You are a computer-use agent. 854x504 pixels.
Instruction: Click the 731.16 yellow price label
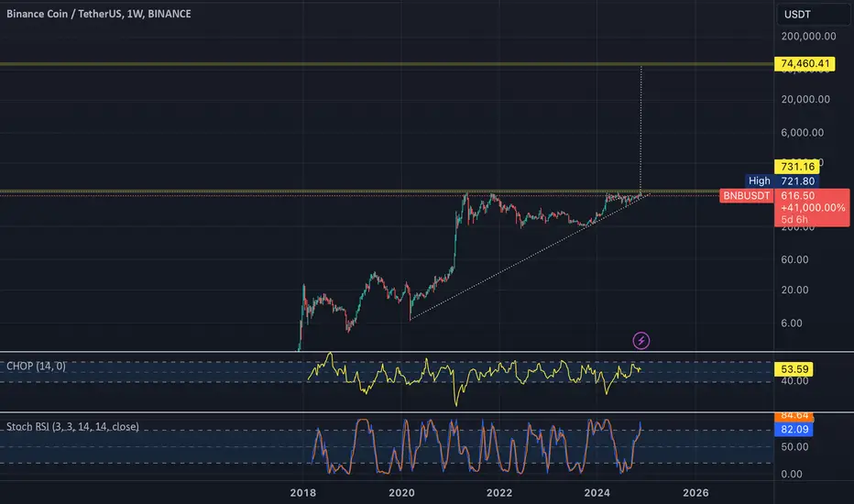coord(797,167)
